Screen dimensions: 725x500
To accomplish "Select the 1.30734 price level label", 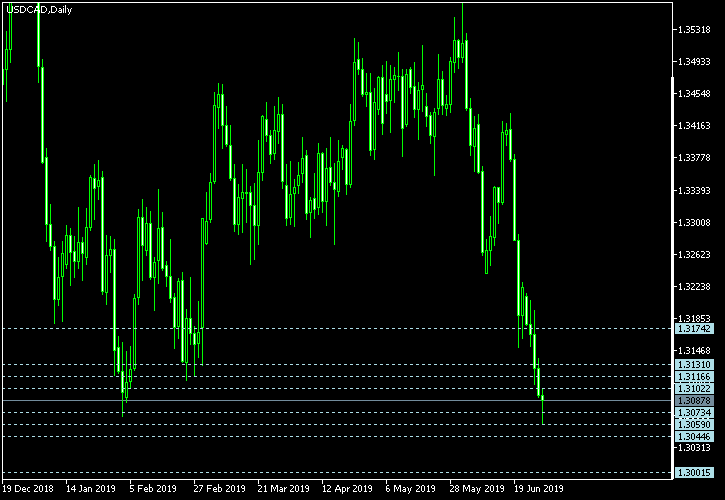I will (x=694, y=413).
